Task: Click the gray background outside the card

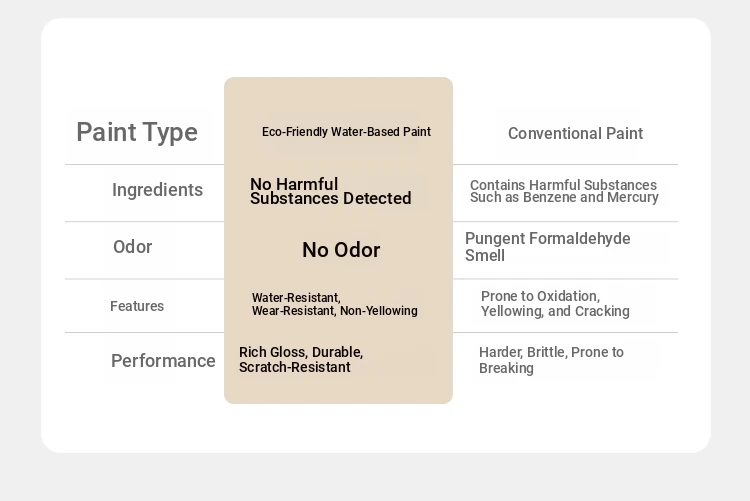Action: (x=375, y=478)
